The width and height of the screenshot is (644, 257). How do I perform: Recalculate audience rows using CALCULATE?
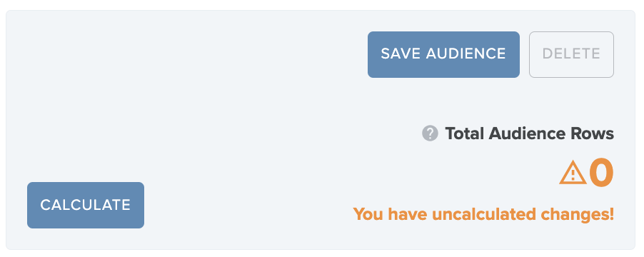[86, 206]
